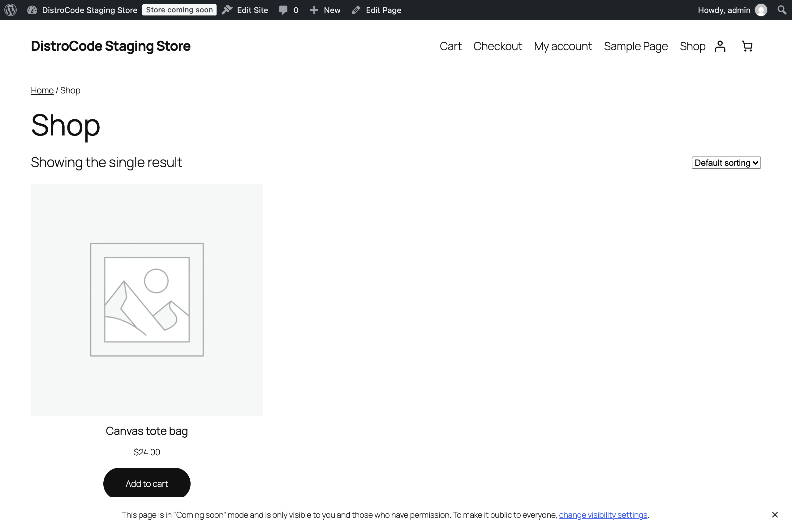The image size is (792, 532).
Task: Go to the Checkout page
Action: (497, 46)
